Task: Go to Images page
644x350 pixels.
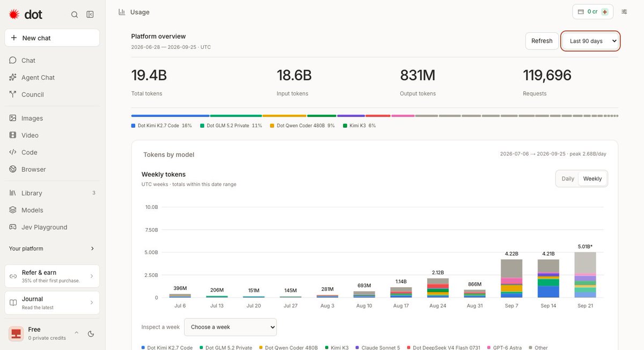Action: pos(52,118)
